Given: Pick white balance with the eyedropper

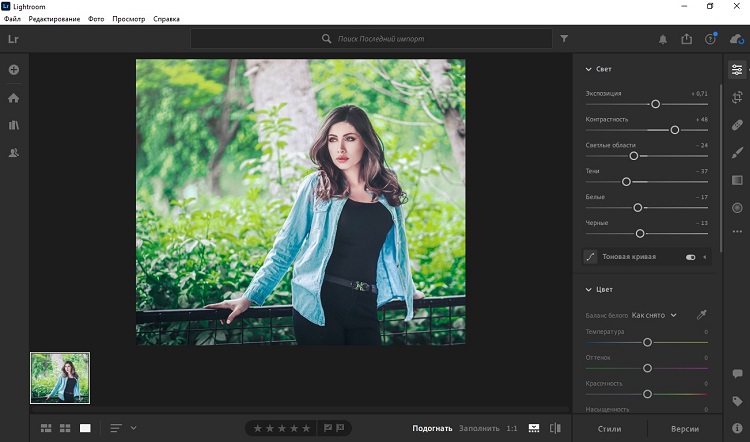Looking at the screenshot, I should [x=701, y=315].
